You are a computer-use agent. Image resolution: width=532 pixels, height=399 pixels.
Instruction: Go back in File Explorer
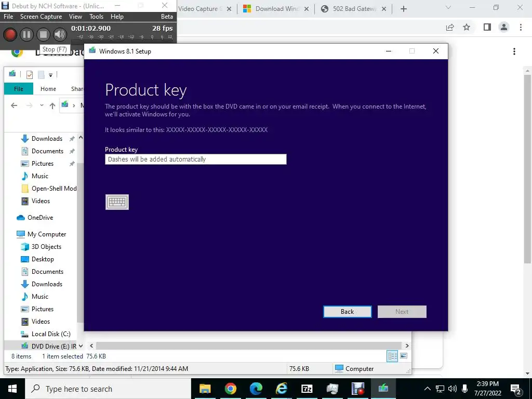click(14, 105)
